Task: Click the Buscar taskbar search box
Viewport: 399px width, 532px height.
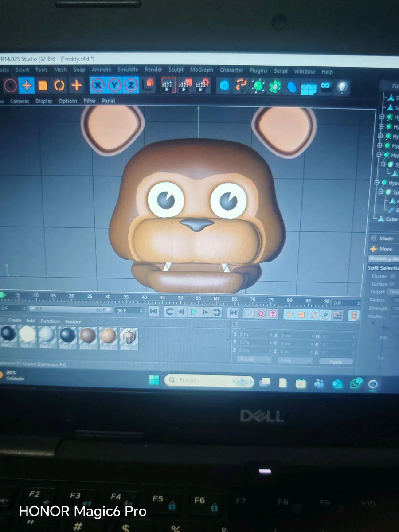Action: (x=209, y=381)
